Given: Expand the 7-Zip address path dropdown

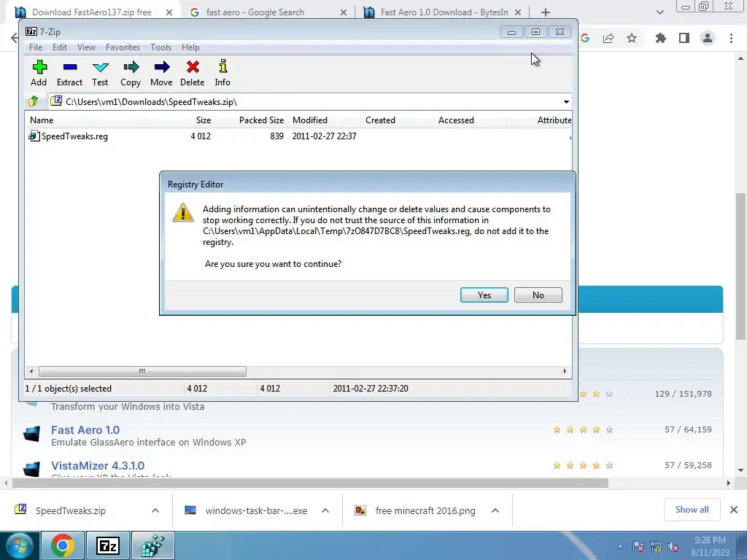Looking at the screenshot, I should tap(566, 102).
